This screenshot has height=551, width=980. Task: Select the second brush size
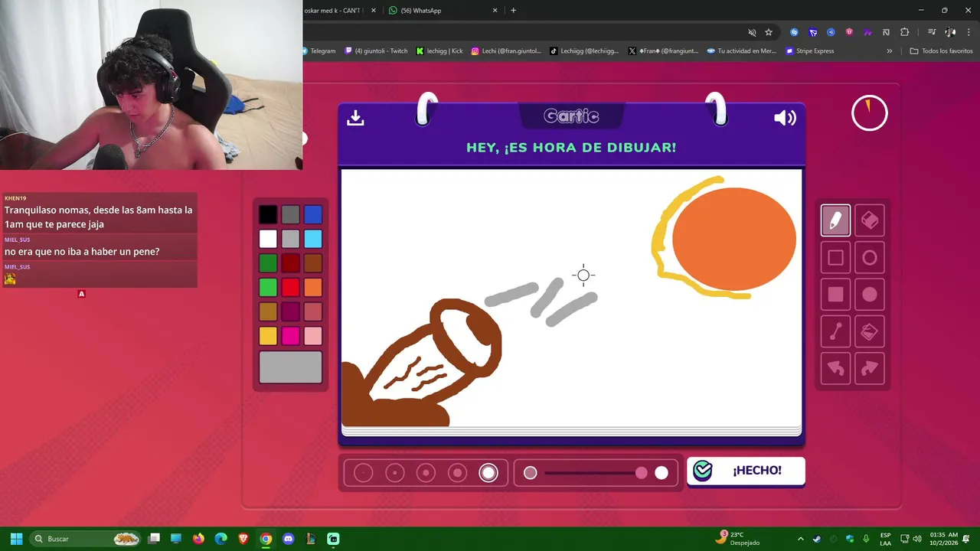[x=395, y=473]
